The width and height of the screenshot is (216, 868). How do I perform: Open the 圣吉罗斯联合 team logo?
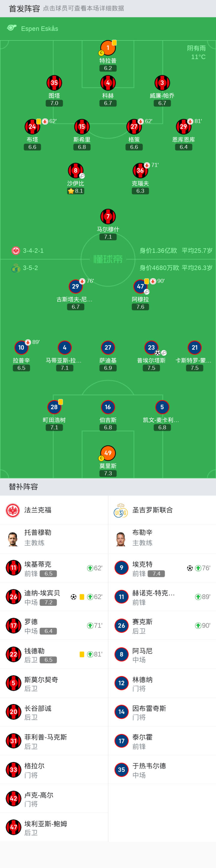tap(121, 510)
